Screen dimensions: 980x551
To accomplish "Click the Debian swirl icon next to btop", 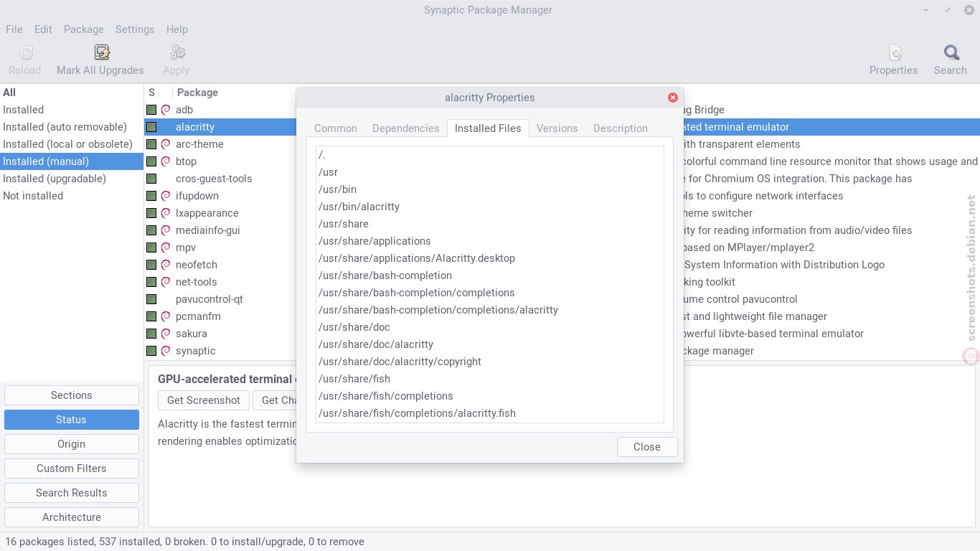I will coord(166,161).
